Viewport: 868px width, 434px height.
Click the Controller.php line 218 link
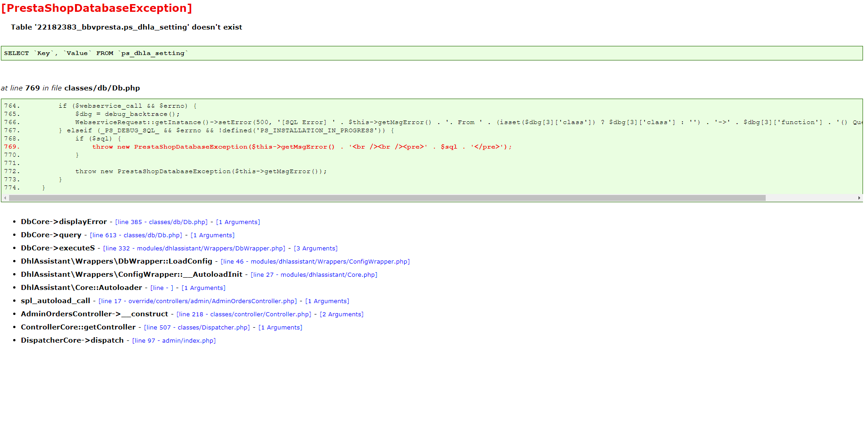tap(244, 314)
